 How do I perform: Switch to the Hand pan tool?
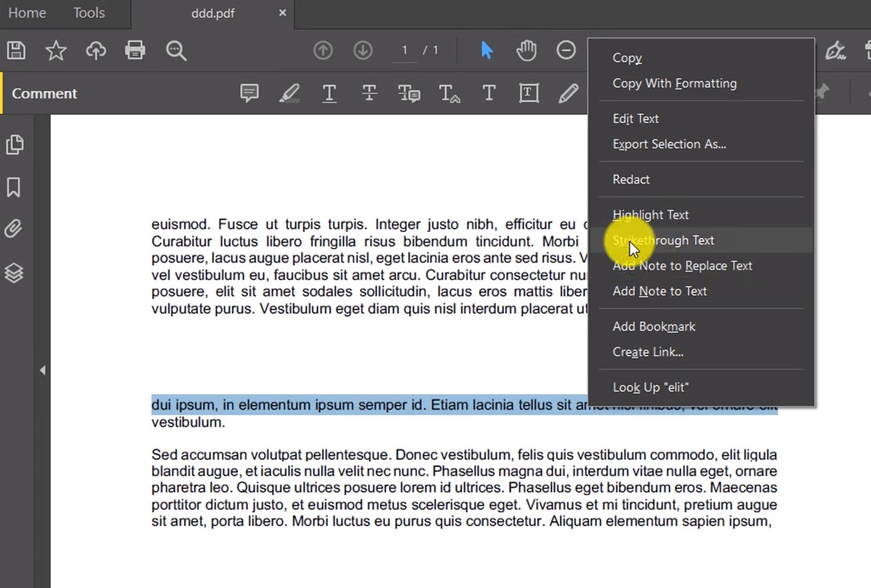point(526,50)
